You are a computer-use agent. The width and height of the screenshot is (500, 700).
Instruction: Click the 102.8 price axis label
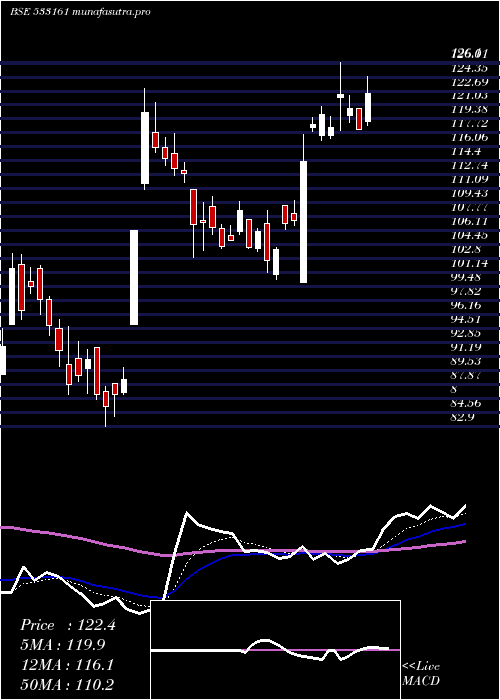pyautogui.click(x=466, y=249)
